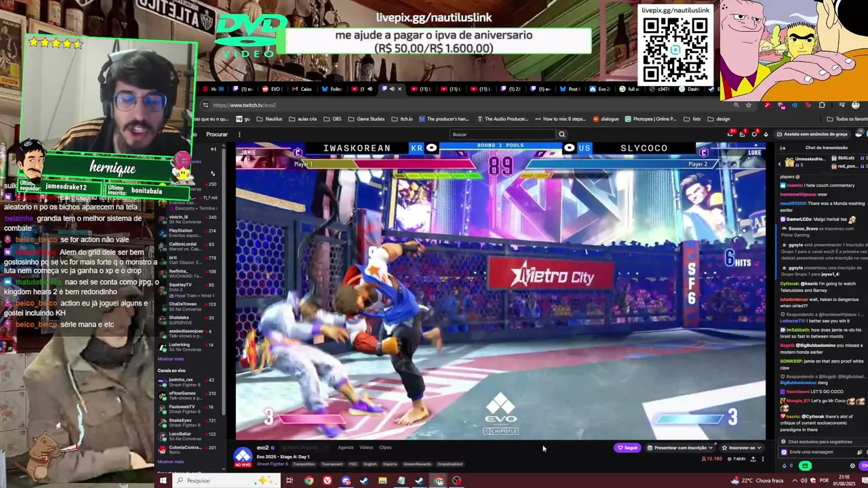Open the 'design' bookmarks folder
868x488 pixels.
click(x=719, y=119)
